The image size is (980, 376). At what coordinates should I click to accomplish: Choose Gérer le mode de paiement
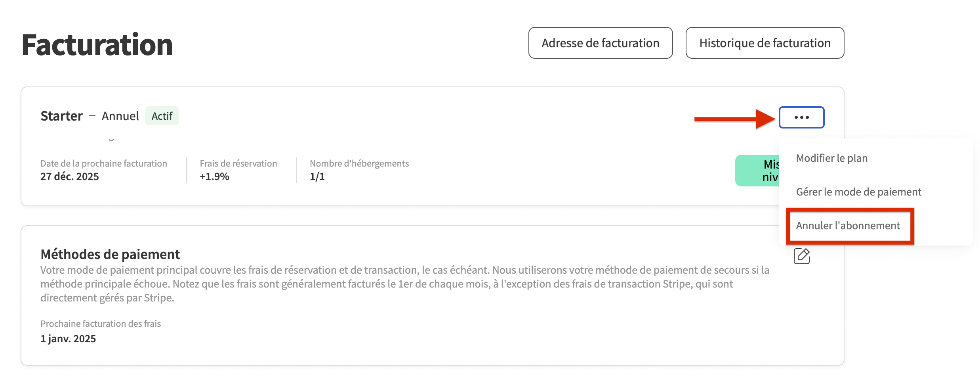(858, 192)
